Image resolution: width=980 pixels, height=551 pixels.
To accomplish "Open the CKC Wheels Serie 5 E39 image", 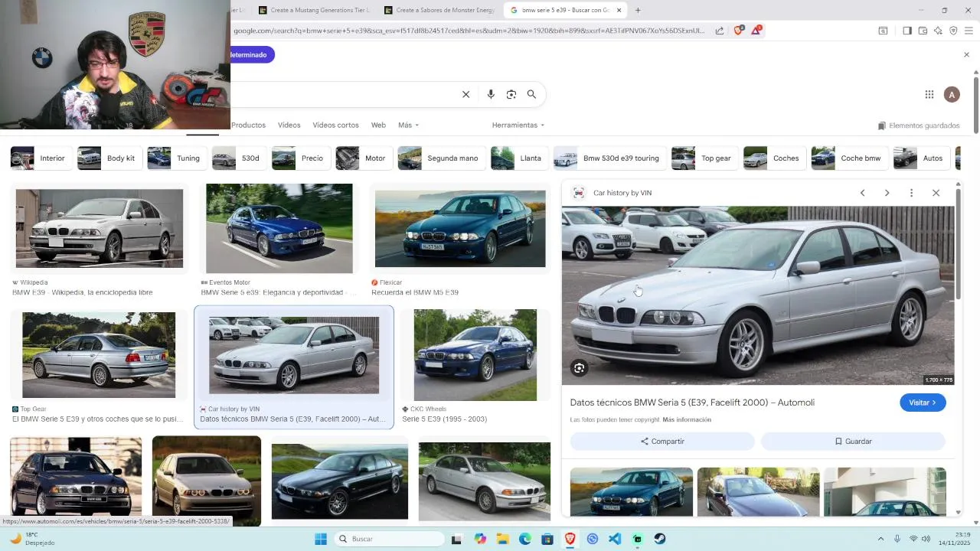I will (x=475, y=354).
